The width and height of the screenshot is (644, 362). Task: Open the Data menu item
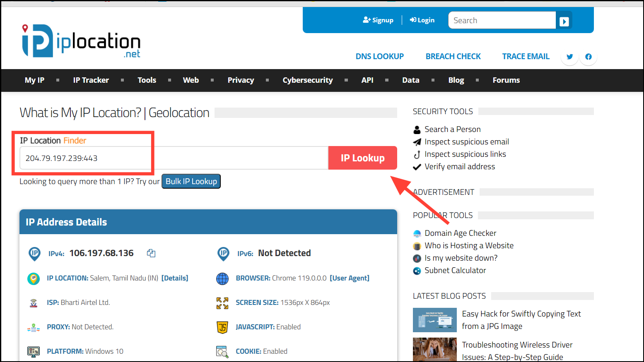411,80
